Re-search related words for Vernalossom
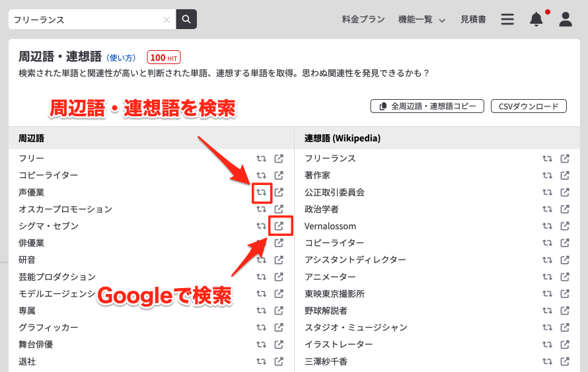Viewport: 588px width, 372px height. 547,226
